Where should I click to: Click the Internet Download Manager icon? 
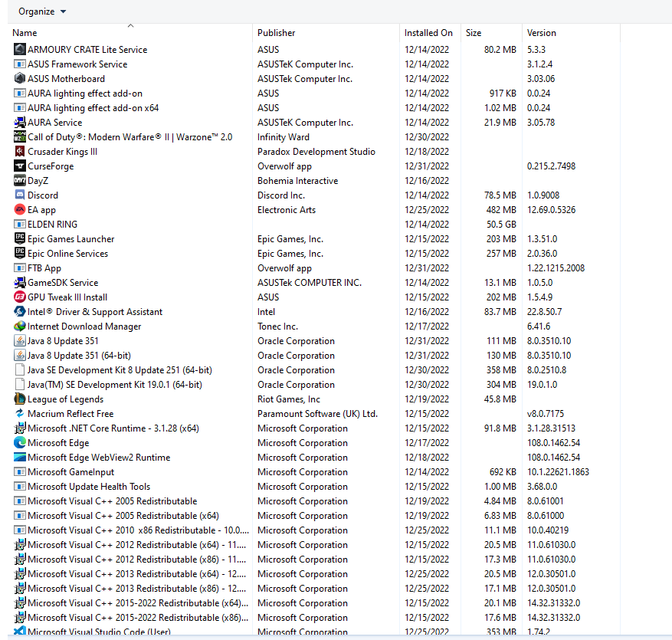[20, 327]
